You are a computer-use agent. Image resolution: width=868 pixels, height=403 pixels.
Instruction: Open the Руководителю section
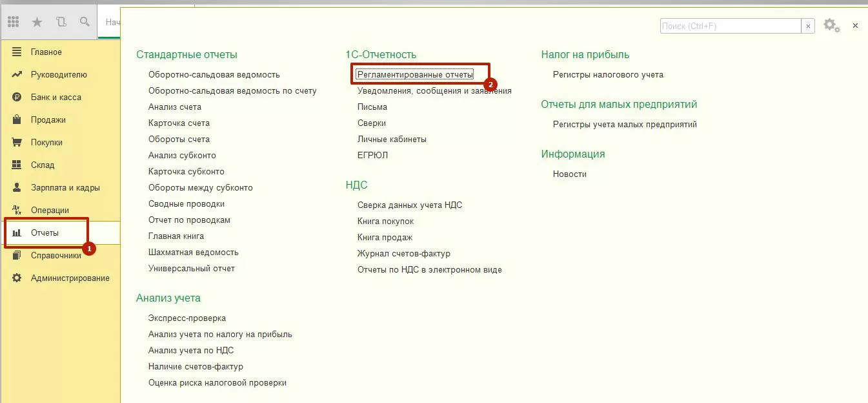click(x=59, y=74)
